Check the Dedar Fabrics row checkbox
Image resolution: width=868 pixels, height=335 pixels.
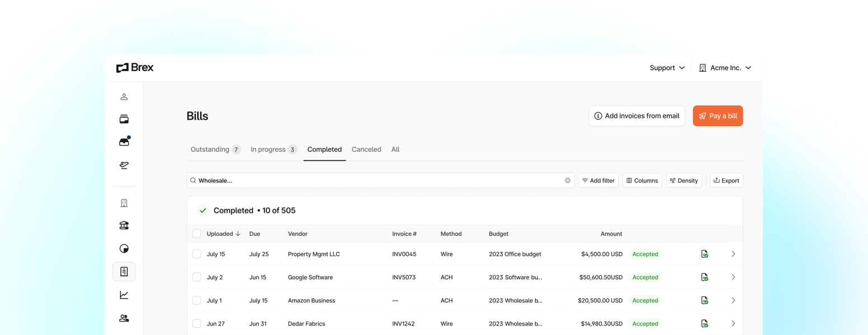197,323
